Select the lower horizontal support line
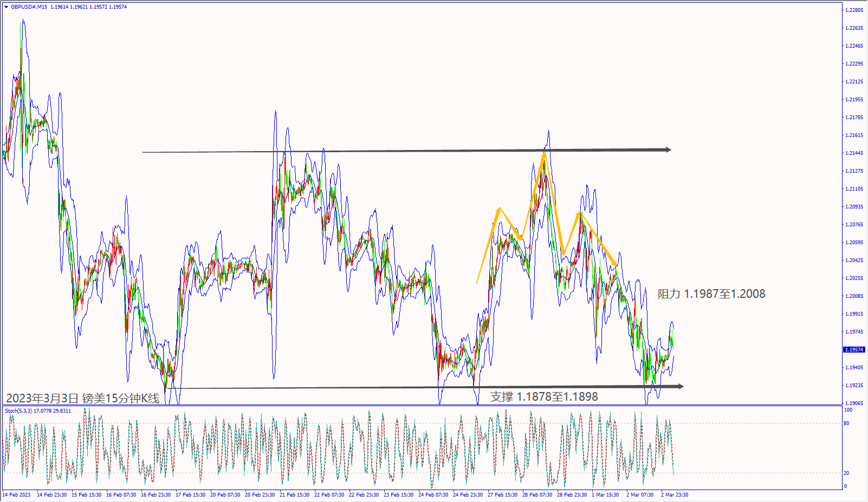The image size is (868, 502). pyautogui.click(x=425, y=387)
